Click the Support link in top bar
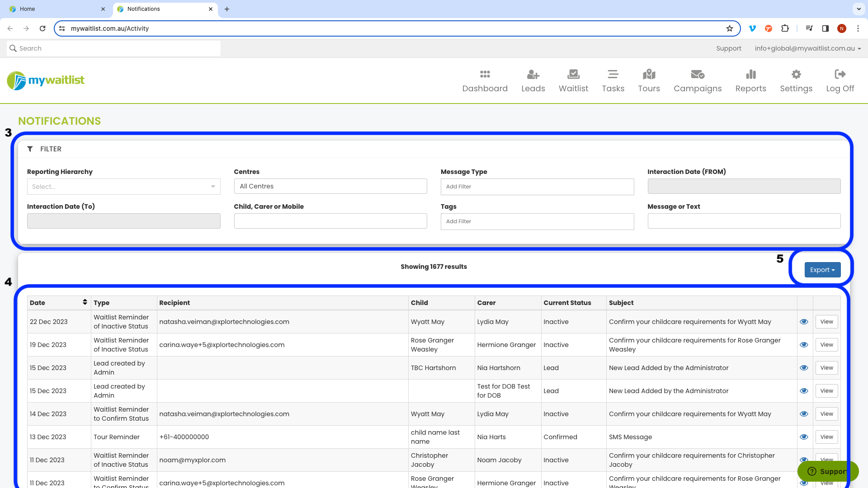This screenshot has height=488, width=868. point(728,48)
